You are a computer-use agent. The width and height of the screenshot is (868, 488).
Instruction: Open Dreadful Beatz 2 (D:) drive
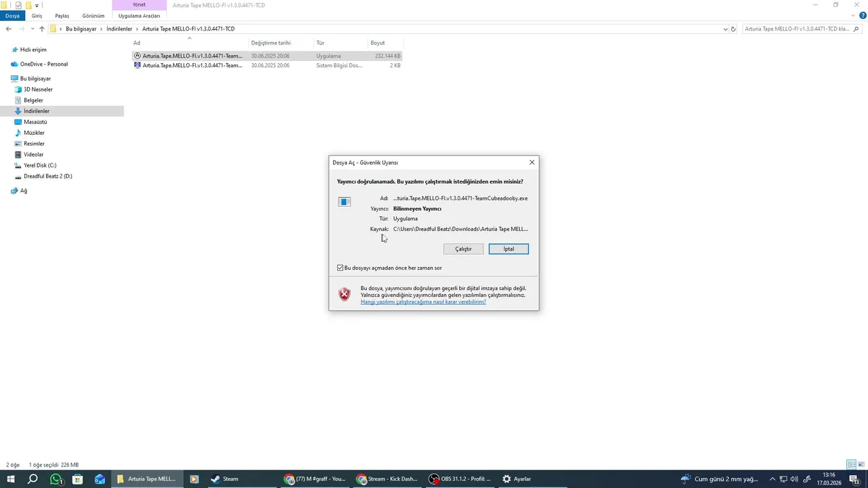click(47, 176)
